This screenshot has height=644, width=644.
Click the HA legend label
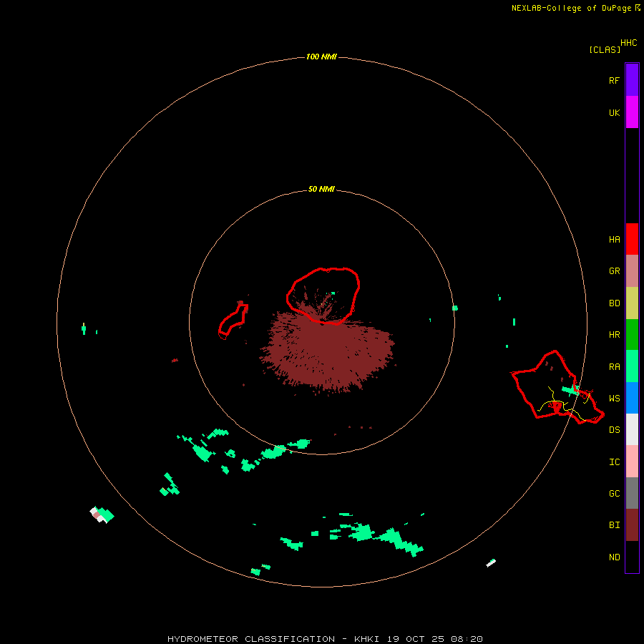click(x=614, y=240)
